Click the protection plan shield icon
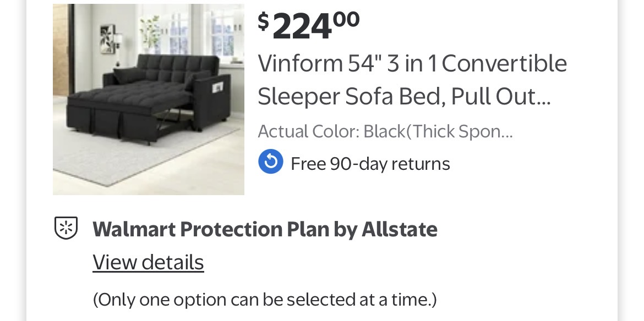 tap(66, 228)
